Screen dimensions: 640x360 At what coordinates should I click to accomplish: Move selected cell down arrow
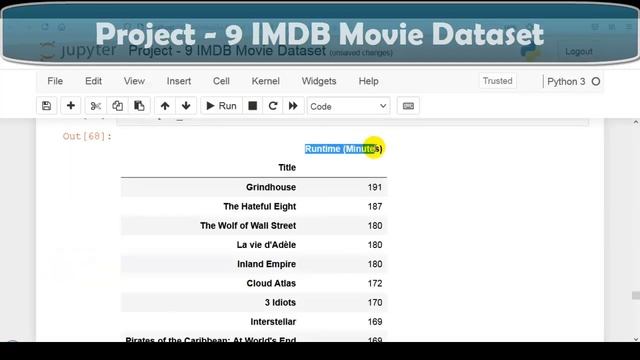click(x=186, y=106)
